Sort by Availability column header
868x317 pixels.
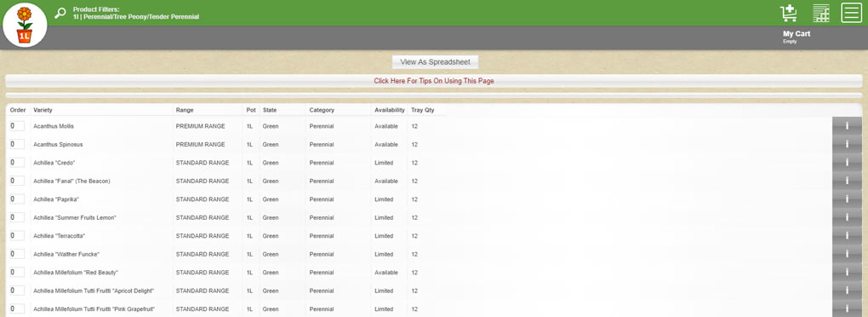click(389, 110)
